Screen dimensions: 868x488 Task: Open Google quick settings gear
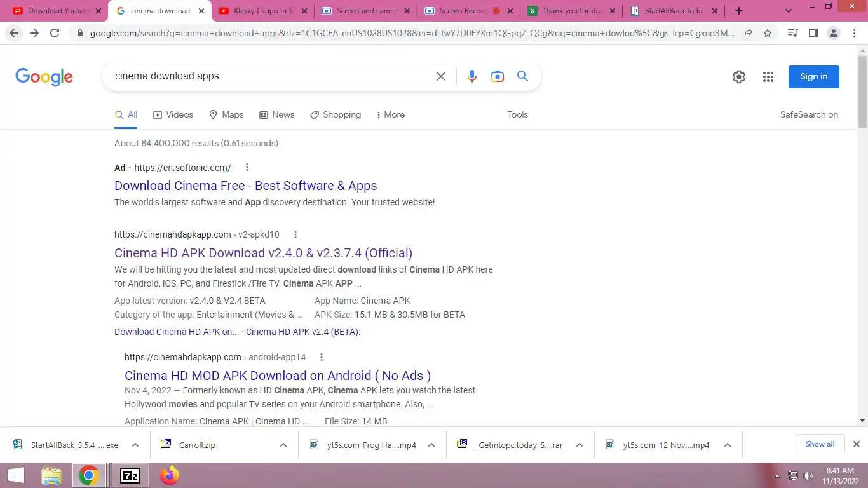(x=738, y=77)
